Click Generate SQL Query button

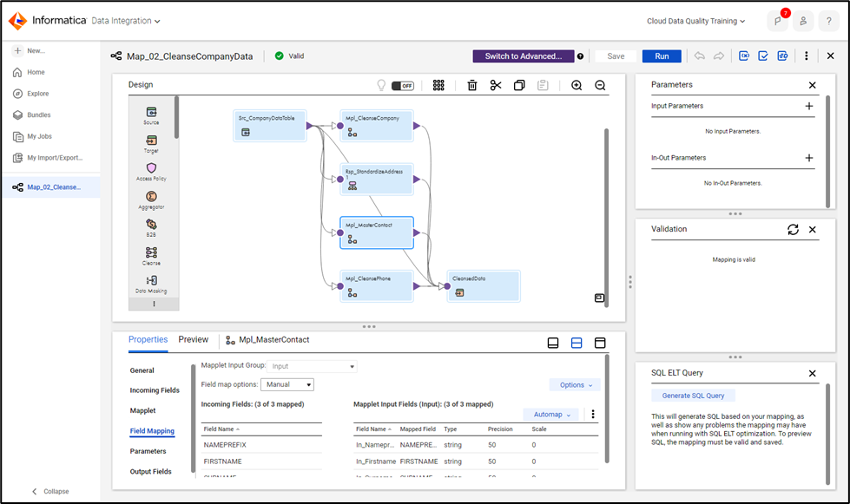[x=693, y=396]
